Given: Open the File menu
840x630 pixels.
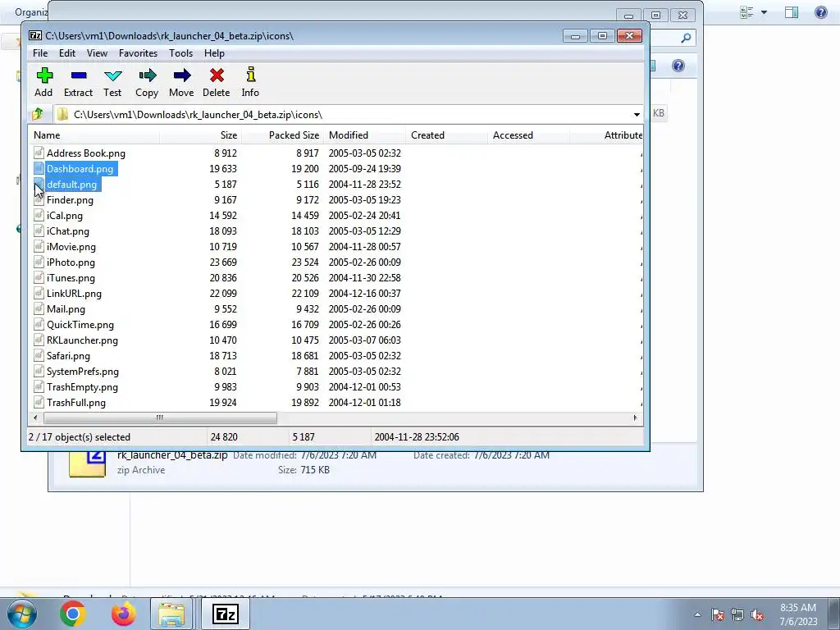Looking at the screenshot, I should (x=40, y=53).
